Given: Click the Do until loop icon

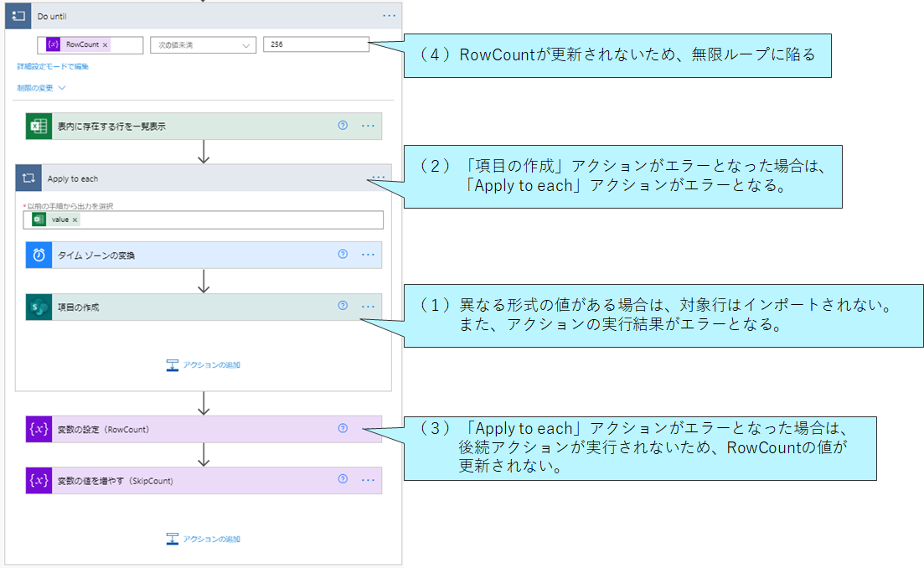Looking at the screenshot, I should click(18, 16).
